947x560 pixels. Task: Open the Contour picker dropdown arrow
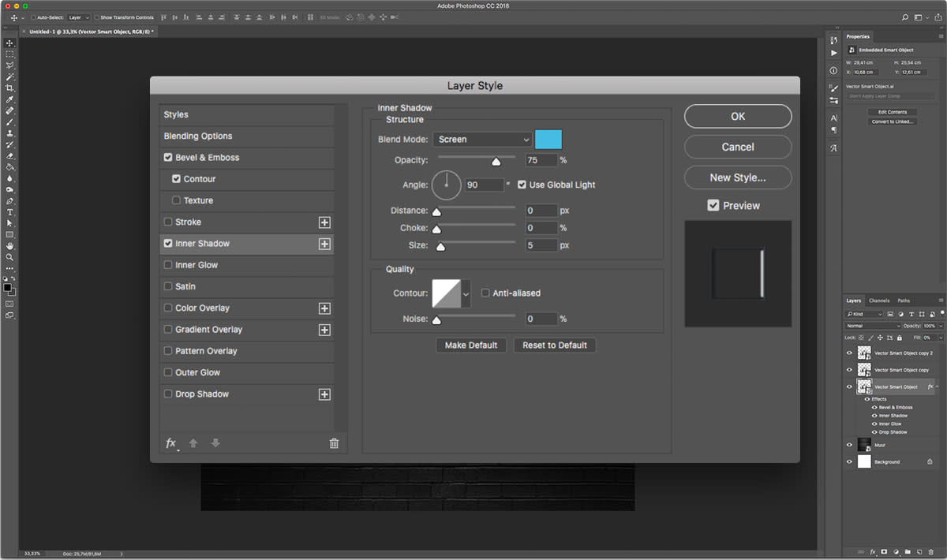pyautogui.click(x=466, y=293)
